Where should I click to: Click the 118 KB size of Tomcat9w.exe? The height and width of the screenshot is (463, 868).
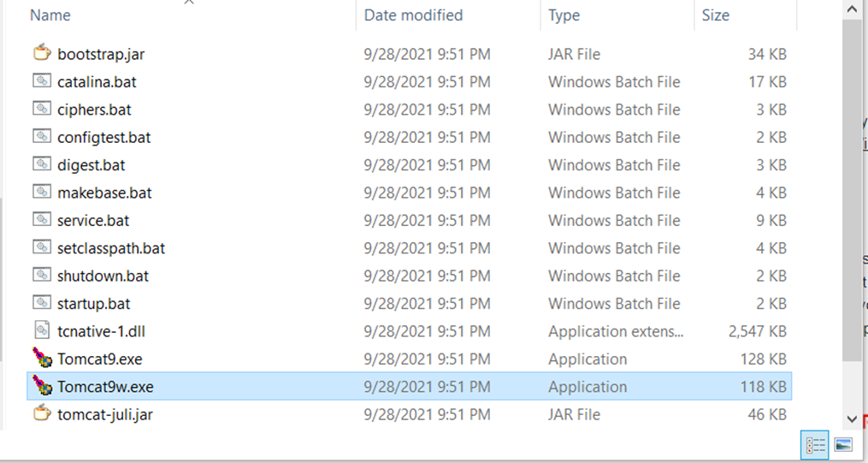pos(764,387)
